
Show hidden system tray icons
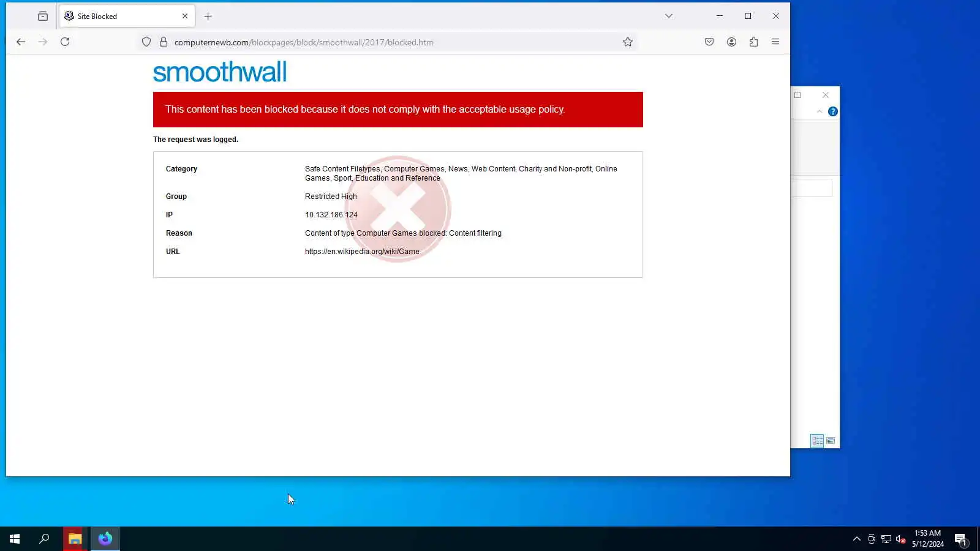857,539
